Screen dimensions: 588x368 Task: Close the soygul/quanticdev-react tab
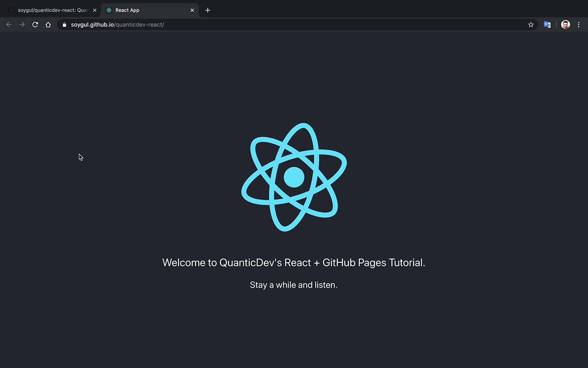(94, 10)
